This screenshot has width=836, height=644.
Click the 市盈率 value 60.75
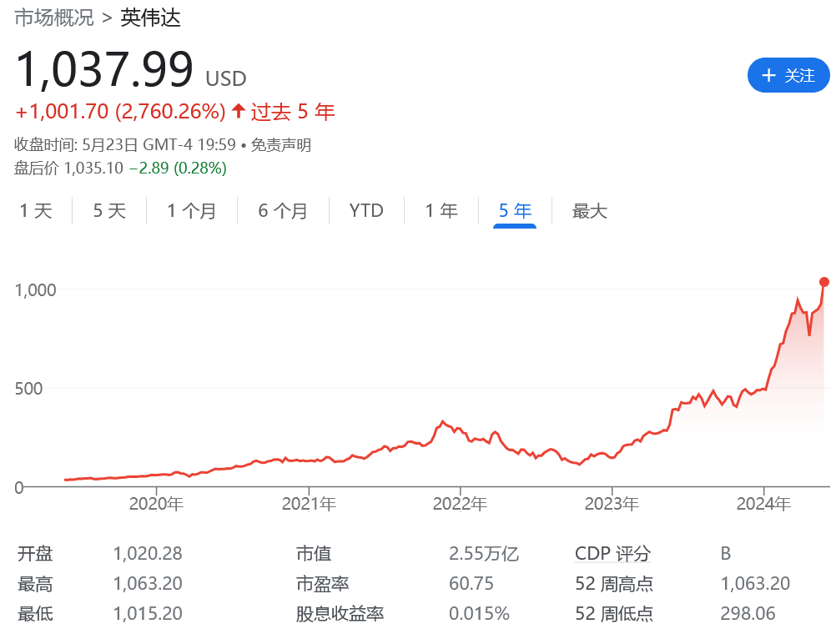coord(471,584)
